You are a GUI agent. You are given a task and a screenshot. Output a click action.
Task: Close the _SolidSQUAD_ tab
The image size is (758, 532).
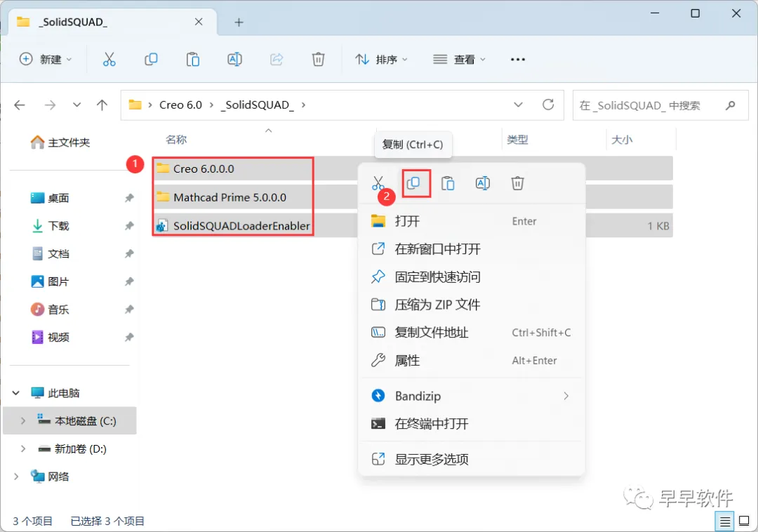(199, 22)
